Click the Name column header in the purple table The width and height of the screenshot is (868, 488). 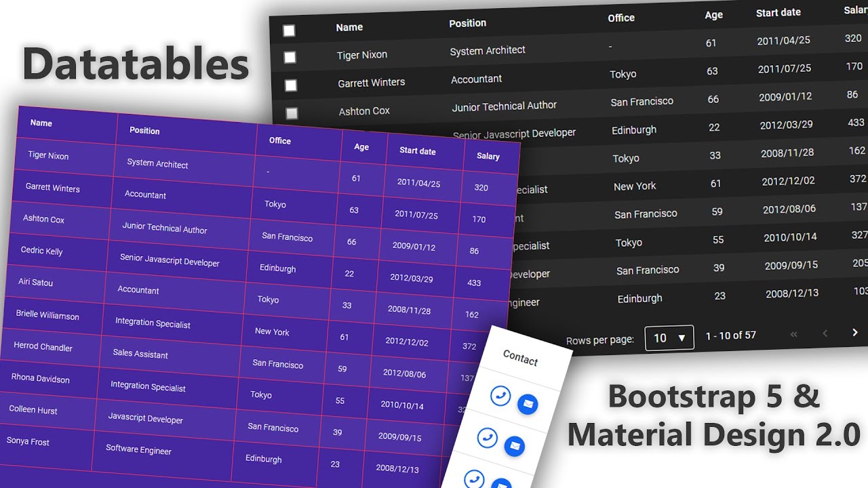(41, 123)
